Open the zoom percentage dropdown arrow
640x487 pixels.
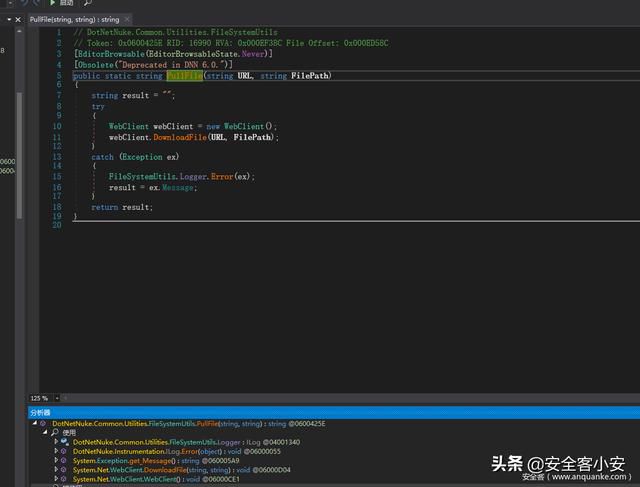click(x=57, y=398)
